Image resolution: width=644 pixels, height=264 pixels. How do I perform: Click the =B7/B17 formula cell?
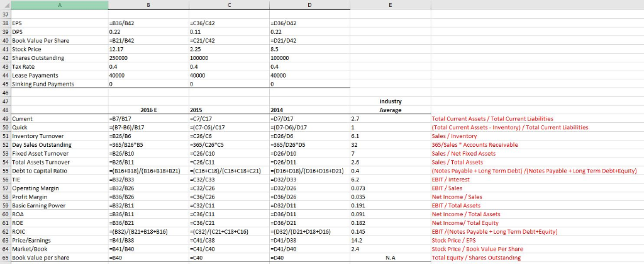148,118
